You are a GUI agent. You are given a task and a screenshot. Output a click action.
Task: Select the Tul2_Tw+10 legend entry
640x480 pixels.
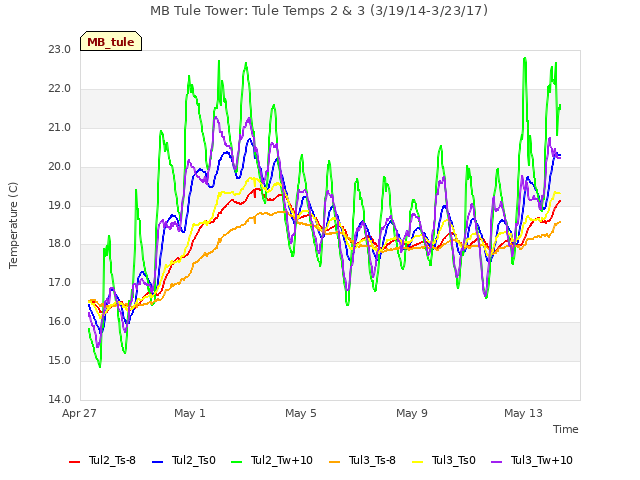[271, 460]
